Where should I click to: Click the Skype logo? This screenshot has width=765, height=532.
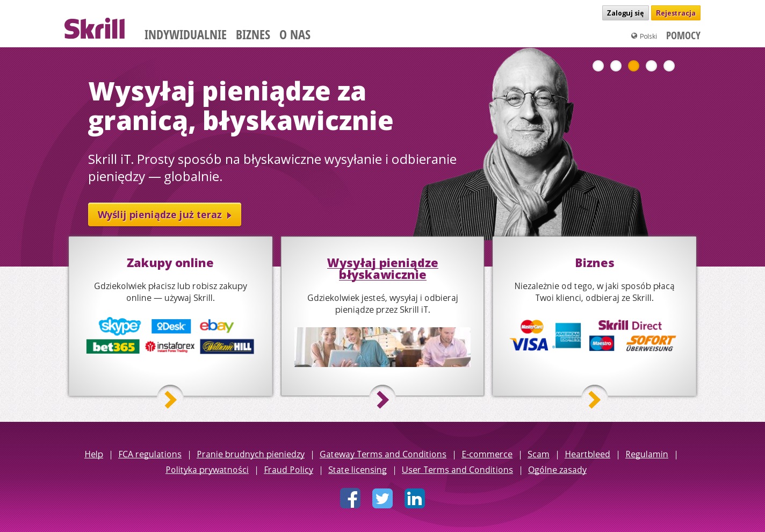tap(120, 326)
